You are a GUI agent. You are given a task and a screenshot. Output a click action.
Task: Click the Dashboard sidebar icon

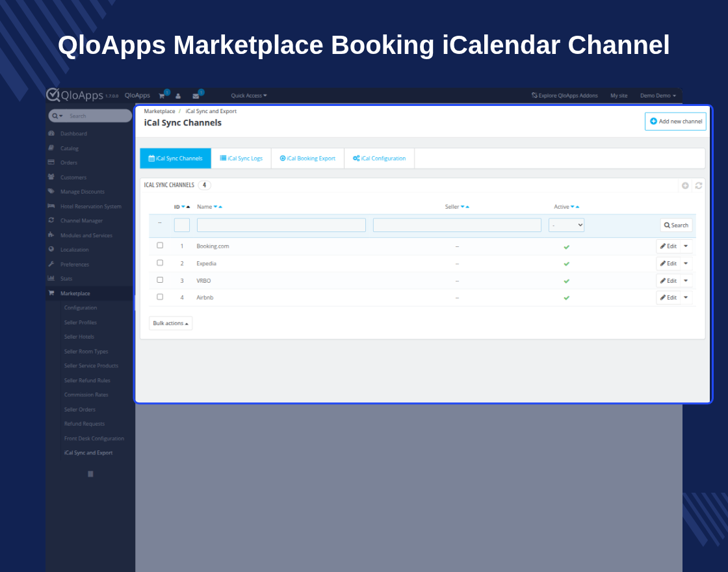point(51,134)
